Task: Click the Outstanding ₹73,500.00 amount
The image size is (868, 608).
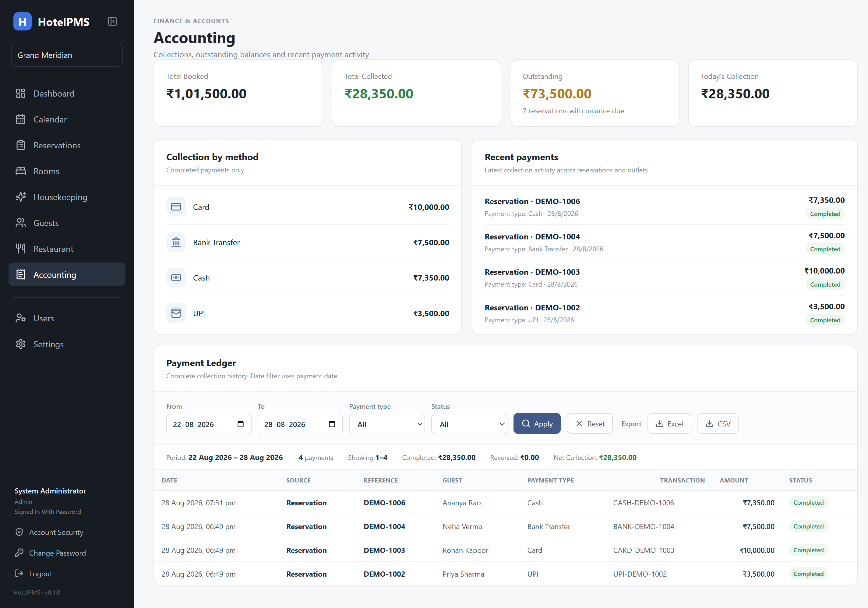Action: (557, 94)
